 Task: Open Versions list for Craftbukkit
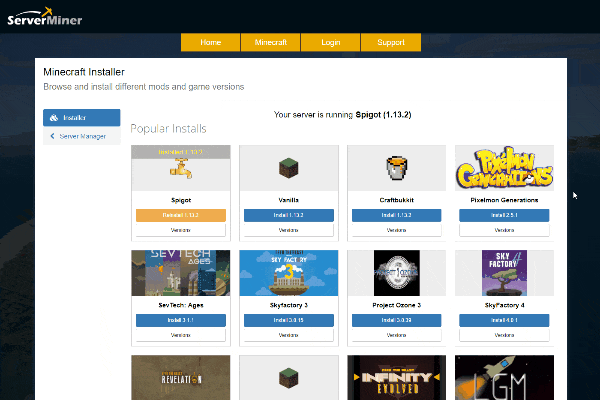[x=396, y=230]
